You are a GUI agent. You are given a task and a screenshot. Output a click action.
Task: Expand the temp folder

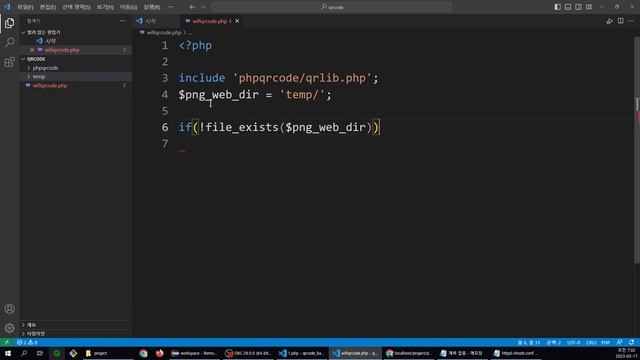coord(29,76)
